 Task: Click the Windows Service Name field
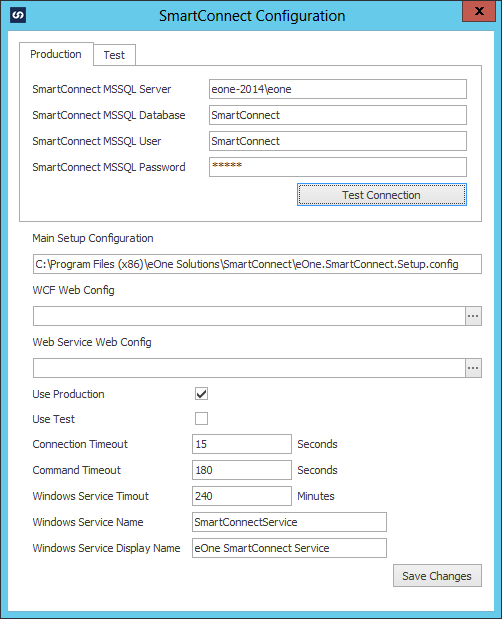(289, 522)
